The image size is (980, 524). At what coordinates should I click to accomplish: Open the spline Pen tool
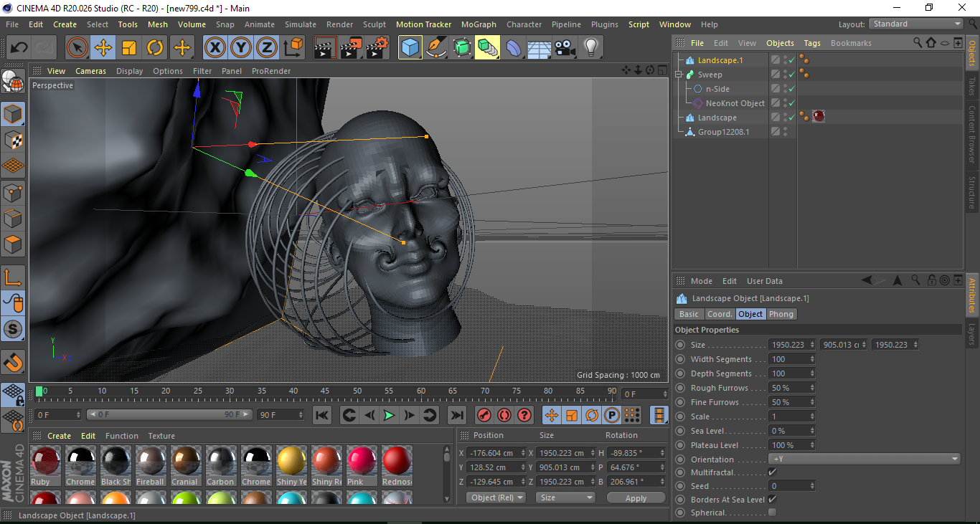(x=436, y=48)
